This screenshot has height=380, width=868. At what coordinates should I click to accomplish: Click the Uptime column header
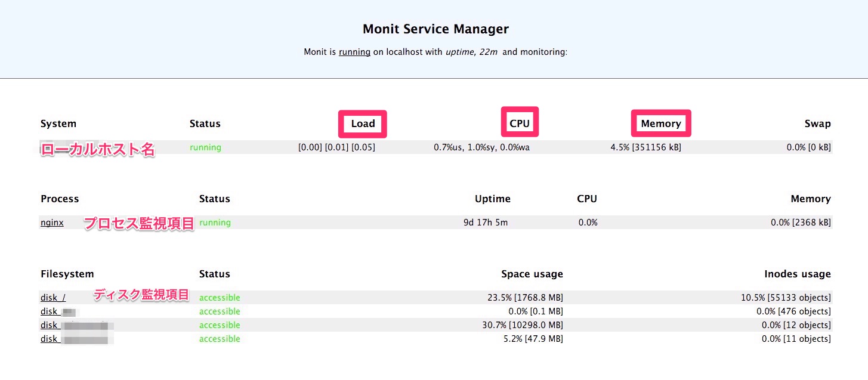(x=492, y=199)
